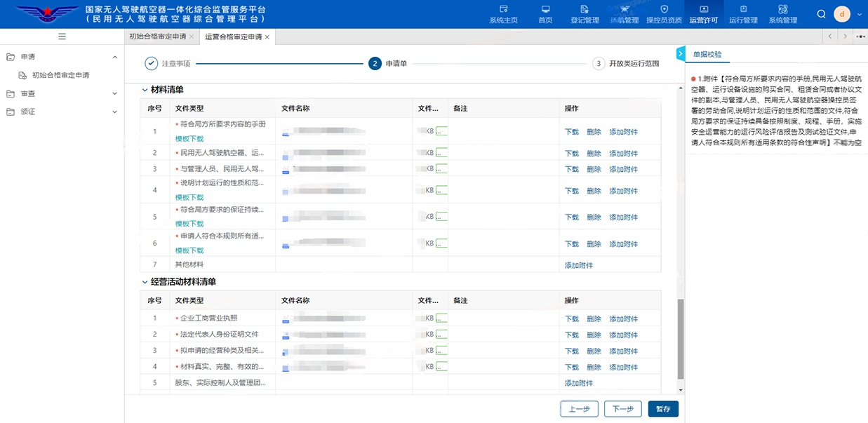This screenshot has width=868, height=423.
Task: Click 添加附件 for 拟申请的经营种类 row
Action: [624, 351]
